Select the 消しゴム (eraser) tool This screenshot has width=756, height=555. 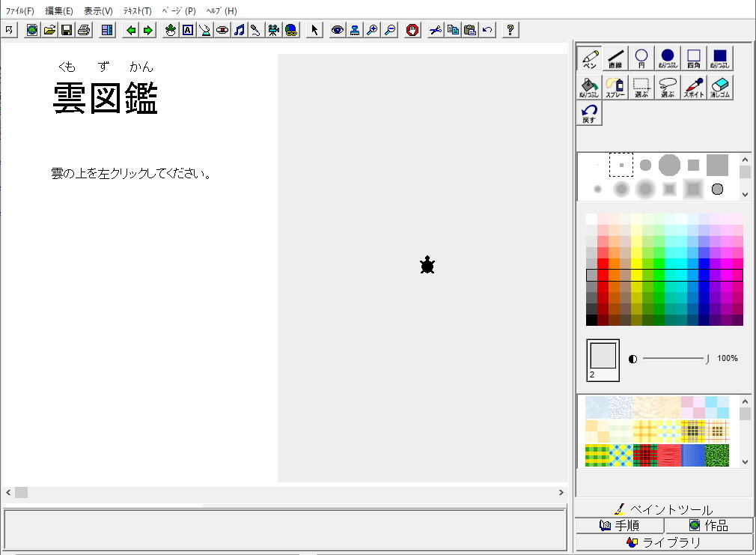click(x=720, y=88)
